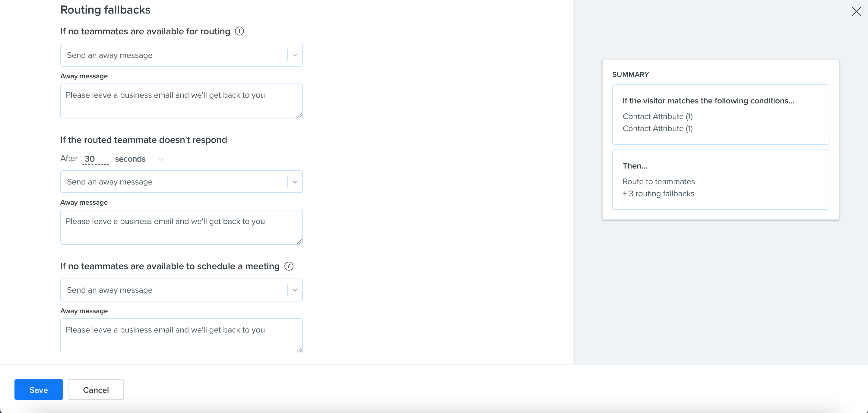The image size is (868, 413).
Task: Cancel the routing rule changes
Action: point(96,390)
